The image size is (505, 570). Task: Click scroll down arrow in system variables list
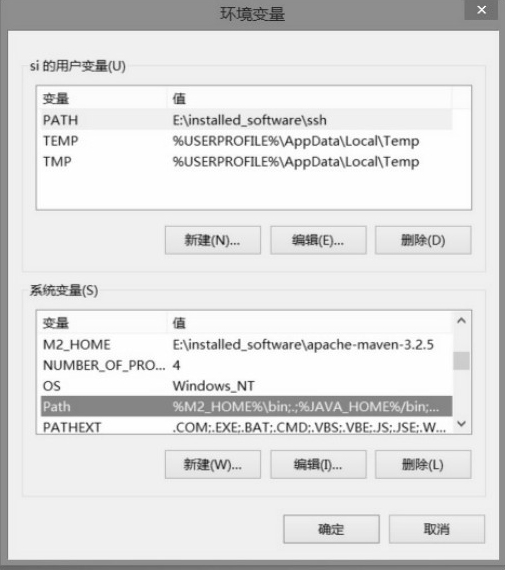coord(461,424)
